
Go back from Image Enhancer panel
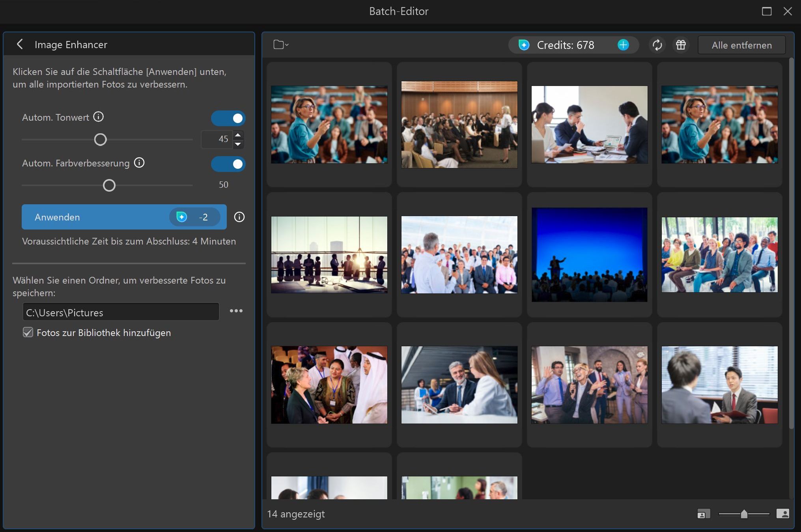pyautogui.click(x=20, y=44)
